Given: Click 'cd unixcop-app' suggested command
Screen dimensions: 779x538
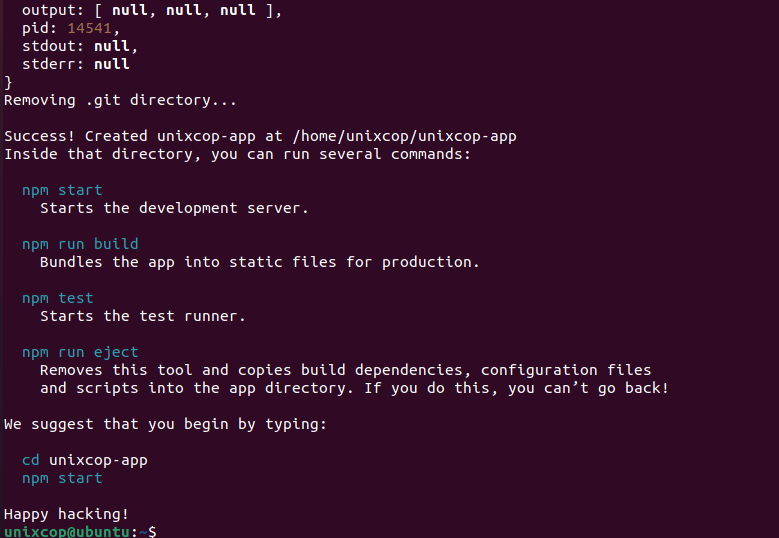Looking at the screenshot, I should tap(85, 461).
